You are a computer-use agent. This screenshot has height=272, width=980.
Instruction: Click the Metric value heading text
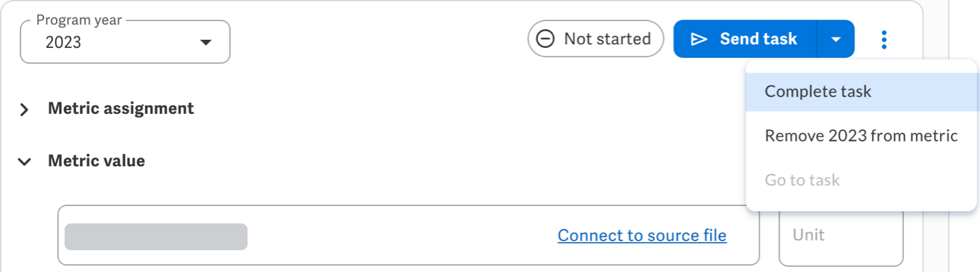[97, 161]
